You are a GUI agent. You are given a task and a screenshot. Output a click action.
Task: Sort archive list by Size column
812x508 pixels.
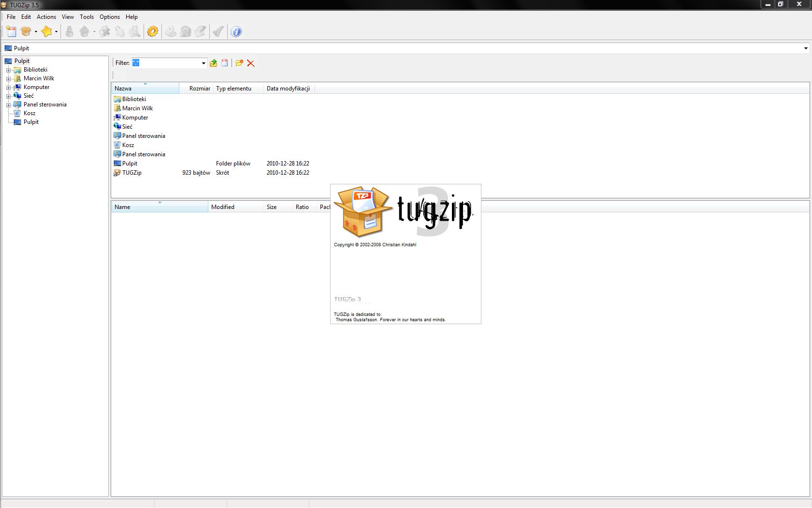pos(278,207)
